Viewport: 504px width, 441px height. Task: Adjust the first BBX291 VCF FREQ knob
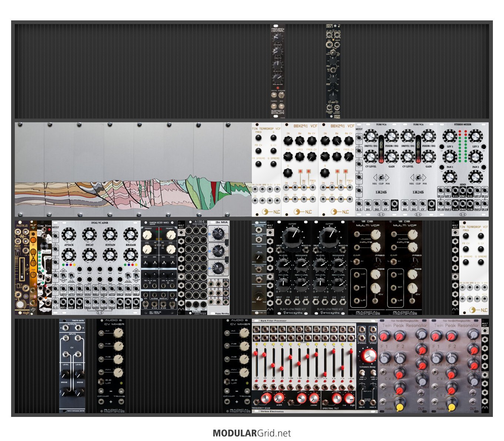300,157
